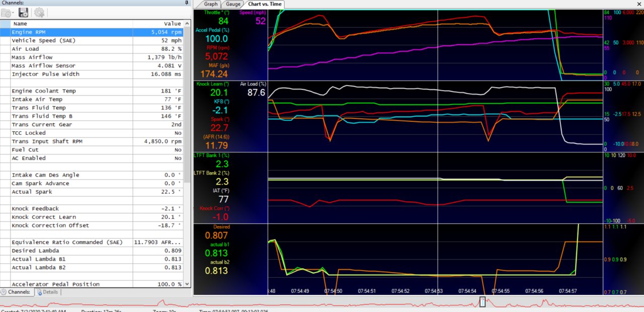Screen dimensions: 644x312
Task: Click the MAF (g/s) legend value 174.24
Action: click(x=214, y=74)
